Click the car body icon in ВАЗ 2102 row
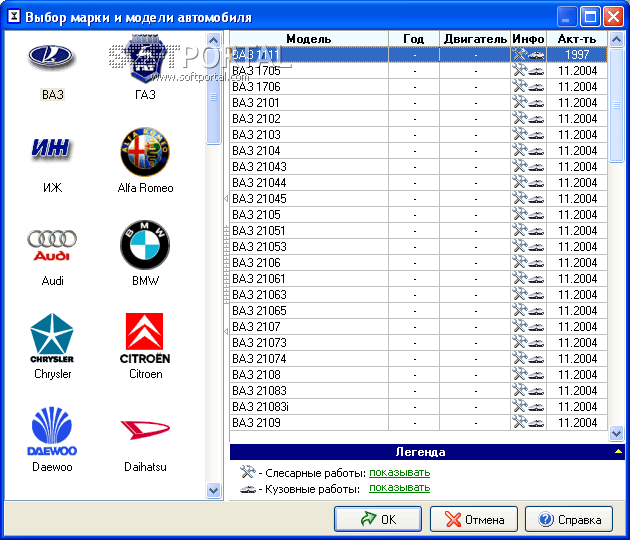 536,120
